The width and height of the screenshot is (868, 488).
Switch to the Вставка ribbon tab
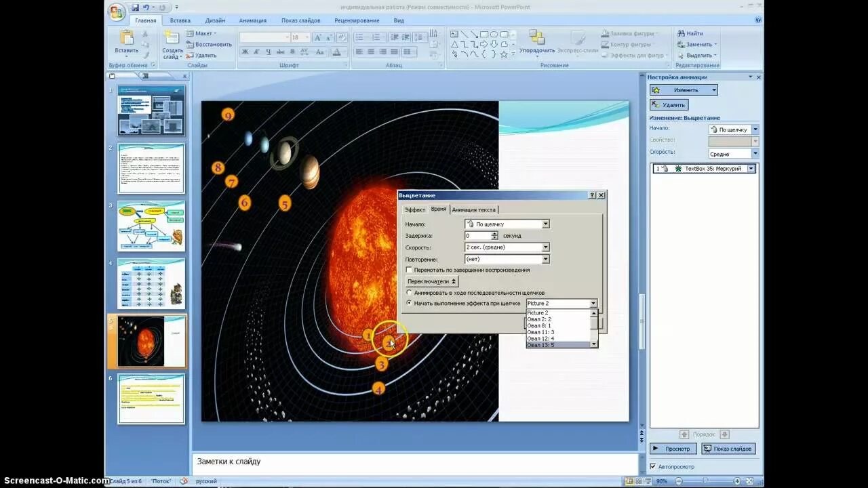(180, 20)
